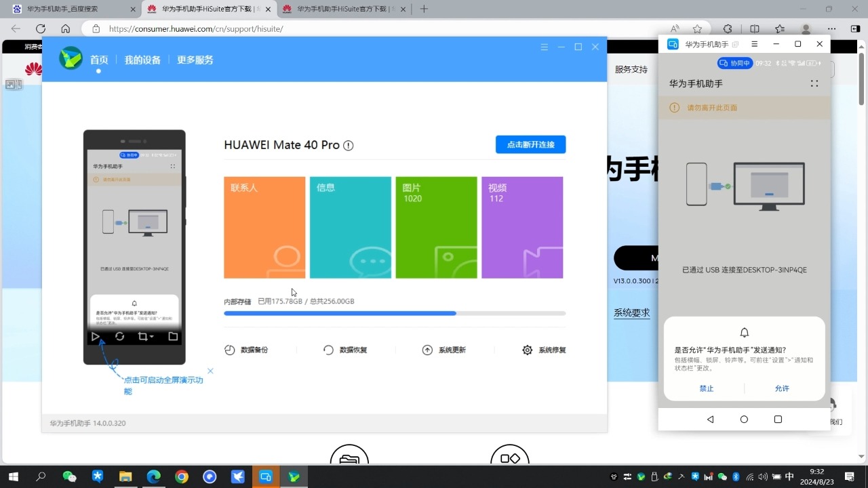The width and height of the screenshot is (868, 488).
Task: Open Edge extensions puzzle icon
Action: point(728,28)
